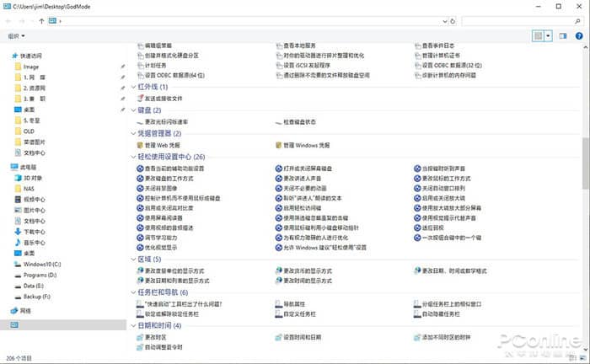Screen dimensions: 590x364
Task: Open 查看事件日志 item
Action: pyautogui.click(x=438, y=45)
